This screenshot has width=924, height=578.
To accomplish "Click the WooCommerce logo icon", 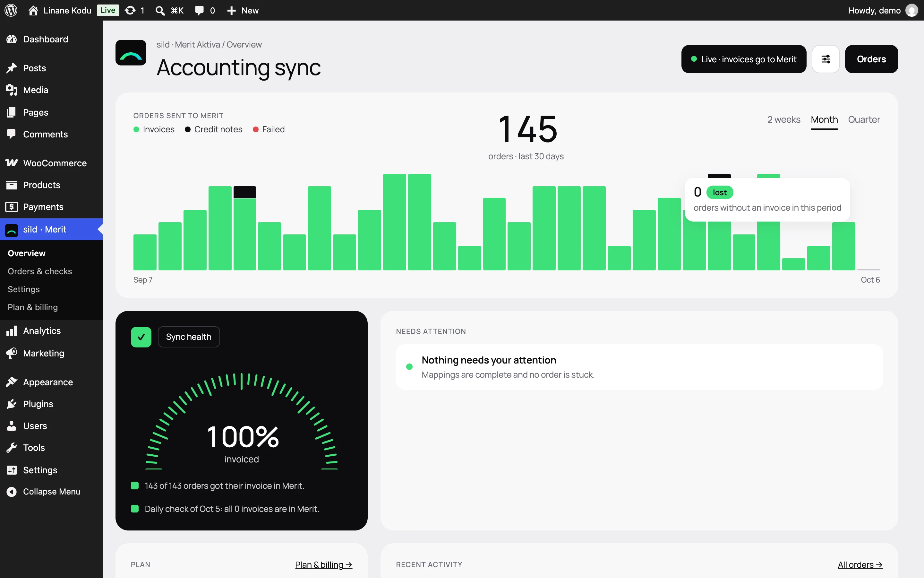I will (x=12, y=163).
